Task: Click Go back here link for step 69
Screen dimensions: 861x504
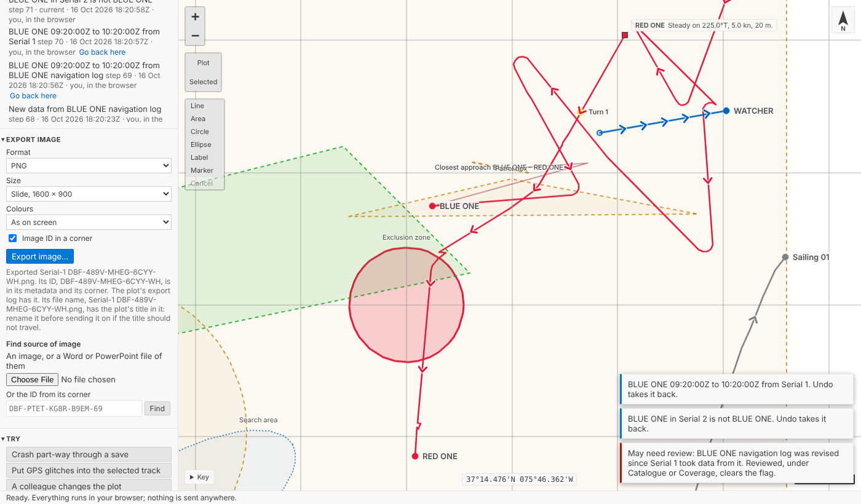Action: 33,96
